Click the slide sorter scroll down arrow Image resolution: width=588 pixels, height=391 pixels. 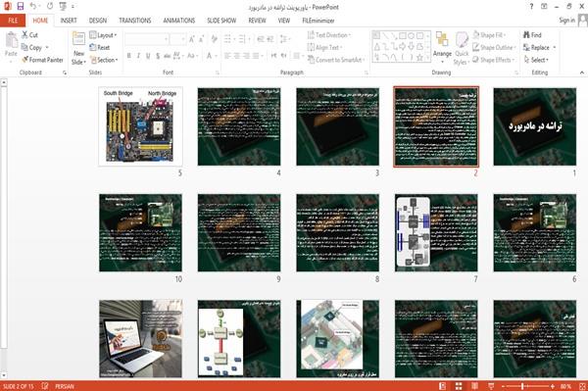[4, 375]
